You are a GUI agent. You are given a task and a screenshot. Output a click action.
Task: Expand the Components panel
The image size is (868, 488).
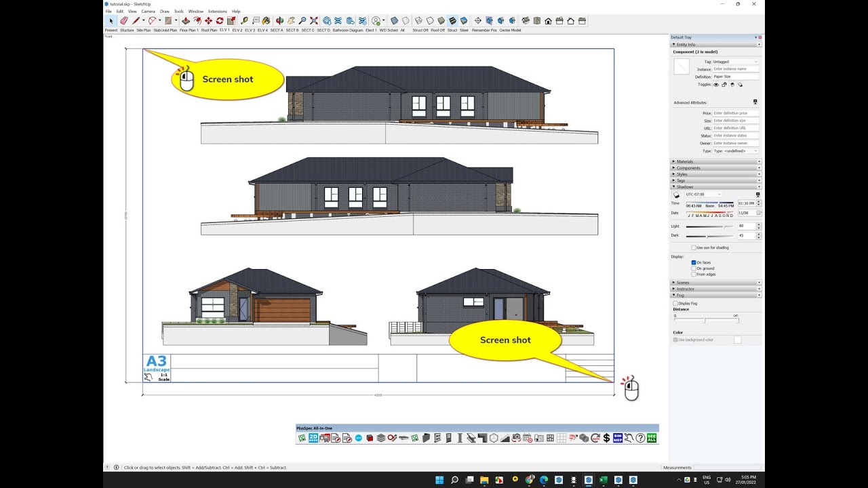715,167
